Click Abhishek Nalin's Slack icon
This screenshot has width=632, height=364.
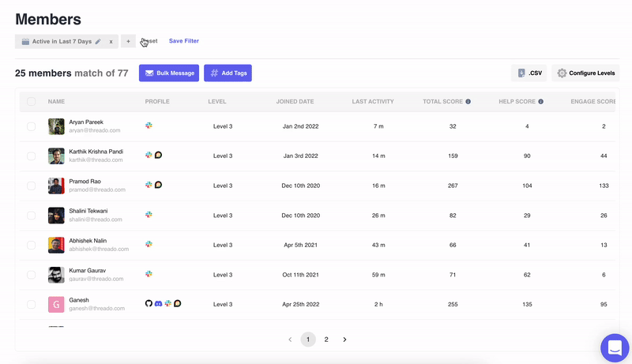pos(149,244)
